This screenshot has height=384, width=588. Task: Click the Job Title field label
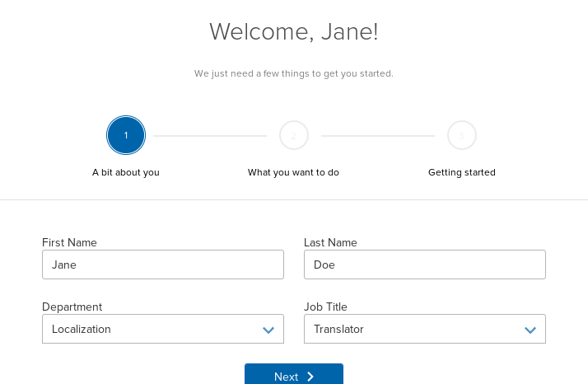click(x=325, y=307)
